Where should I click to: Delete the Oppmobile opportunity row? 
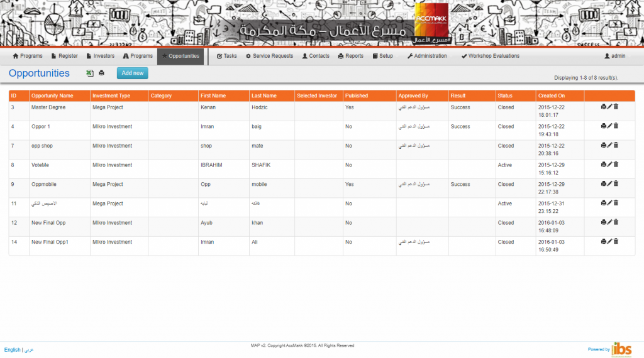pyautogui.click(x=616, y=184)
